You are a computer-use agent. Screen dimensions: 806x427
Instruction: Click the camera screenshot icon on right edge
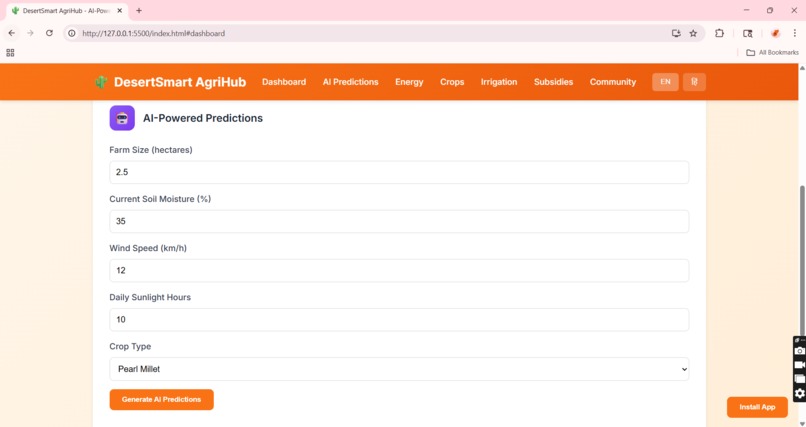[800, 350]
